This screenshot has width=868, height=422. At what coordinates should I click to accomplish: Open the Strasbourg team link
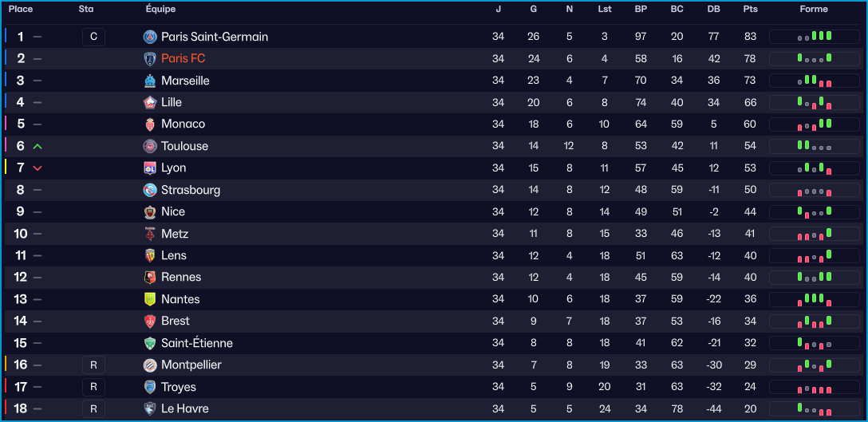[x=191, y=190]
